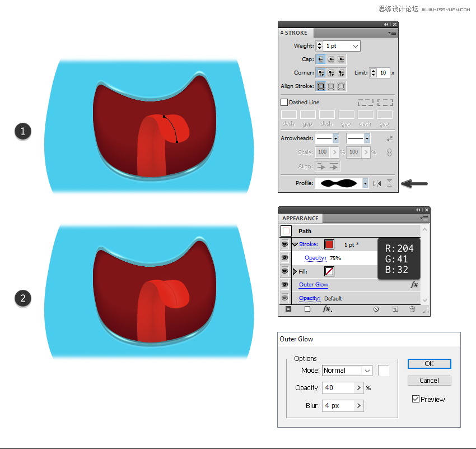Click the miter Limit input field

[x=384, y=73]
